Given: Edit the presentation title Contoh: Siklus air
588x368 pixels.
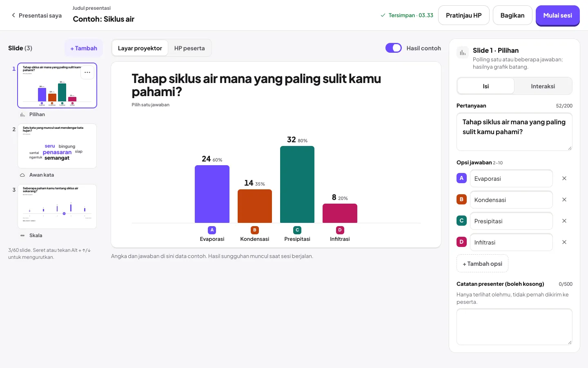Looking at the screenshot, I should click(104, 19).
